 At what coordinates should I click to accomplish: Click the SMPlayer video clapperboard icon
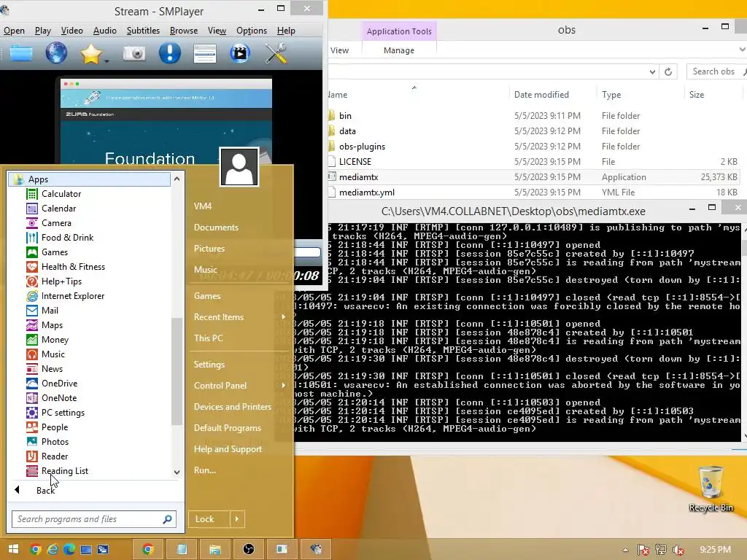tap(239, 53)
